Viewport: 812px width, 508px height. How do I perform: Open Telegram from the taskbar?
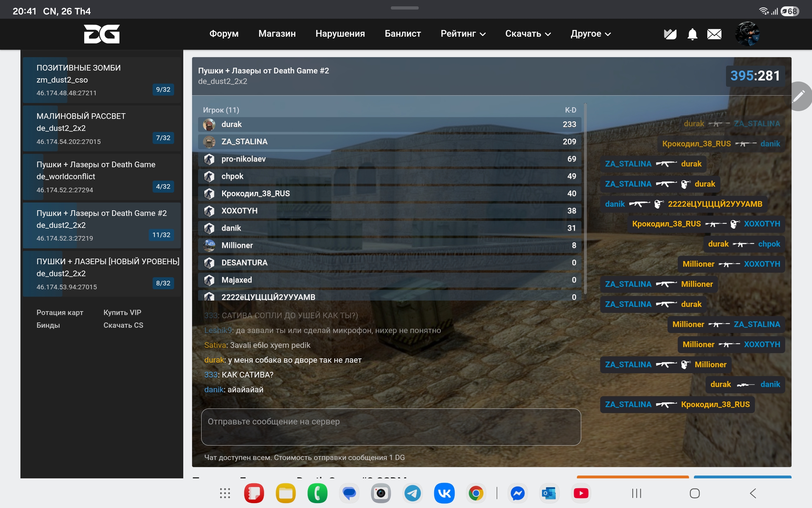pyautogui.click(x=412, y=493)
